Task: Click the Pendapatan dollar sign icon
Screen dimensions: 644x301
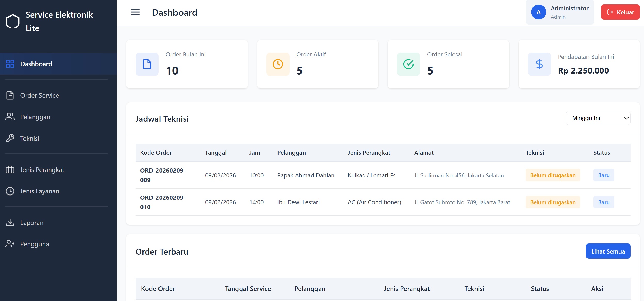Action: 539,64
